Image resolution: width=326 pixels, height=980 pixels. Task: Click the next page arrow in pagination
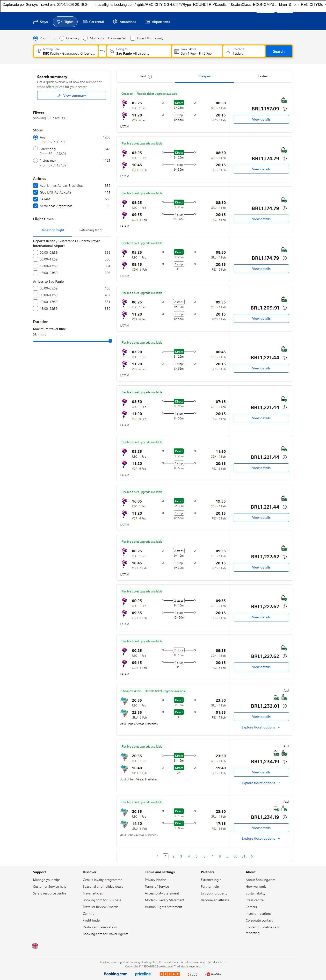pos(252,856)
